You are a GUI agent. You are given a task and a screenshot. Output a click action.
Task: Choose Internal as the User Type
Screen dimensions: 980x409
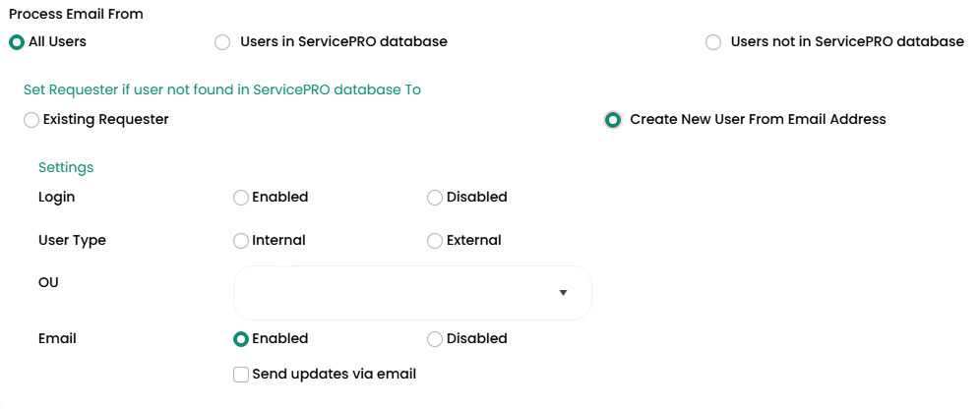click(x=241, y=241)
